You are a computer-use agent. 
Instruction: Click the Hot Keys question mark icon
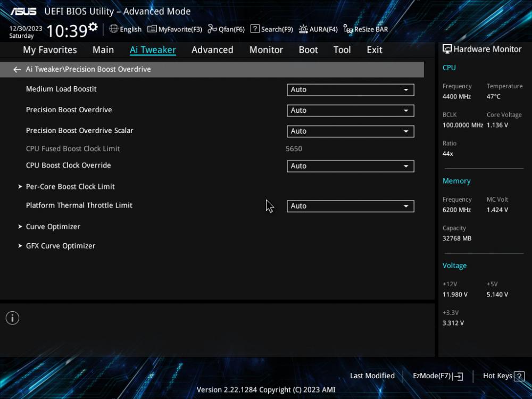point(519,376)
